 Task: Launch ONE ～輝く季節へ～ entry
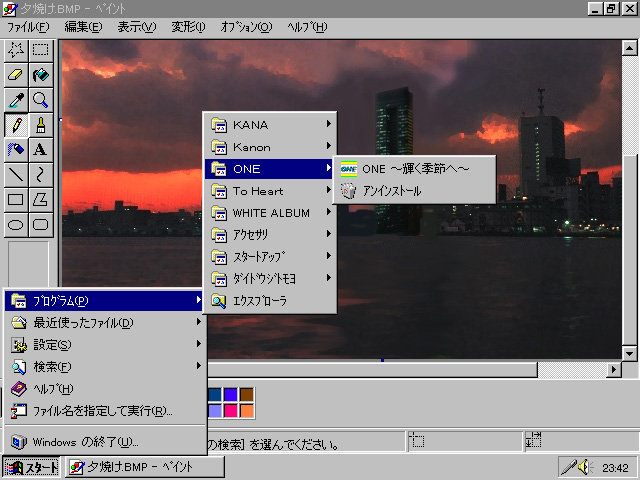tap(414, 169)
